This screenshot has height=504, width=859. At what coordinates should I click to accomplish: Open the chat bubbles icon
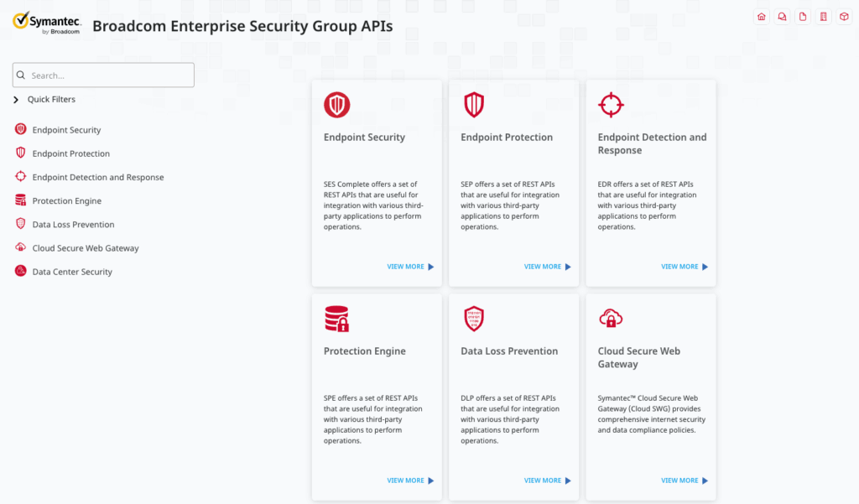click(782, 17)
